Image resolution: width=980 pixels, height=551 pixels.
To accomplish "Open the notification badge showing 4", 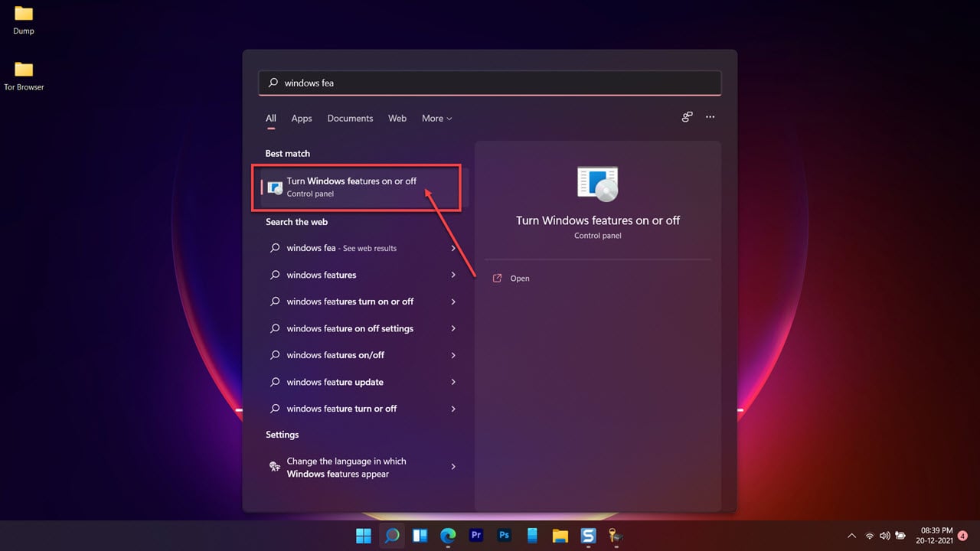I will tap(962, 536).
